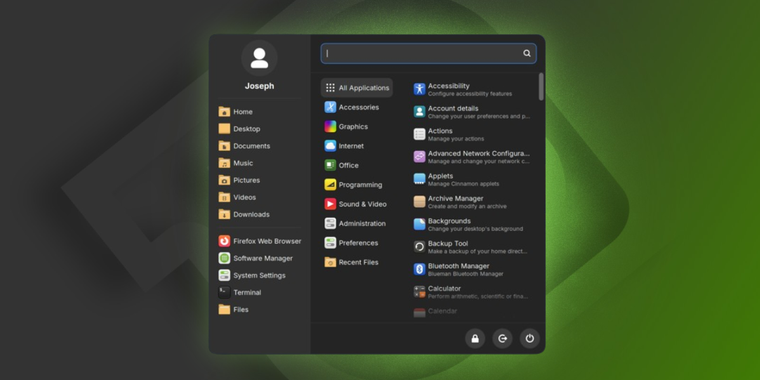760x380 pixels.
Task: Launch the Backup Tool
Action: (x=472, y=247)
